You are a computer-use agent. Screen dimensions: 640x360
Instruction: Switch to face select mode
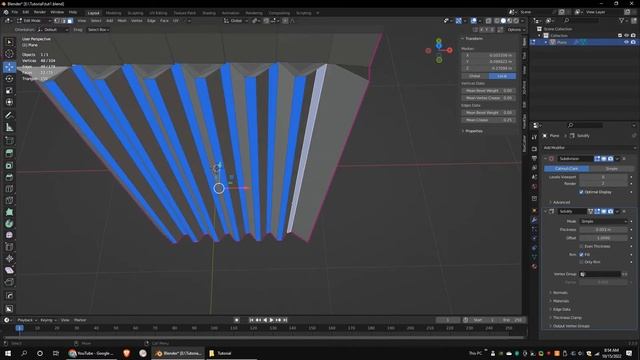pyautogui.click(x=70, y=20)
